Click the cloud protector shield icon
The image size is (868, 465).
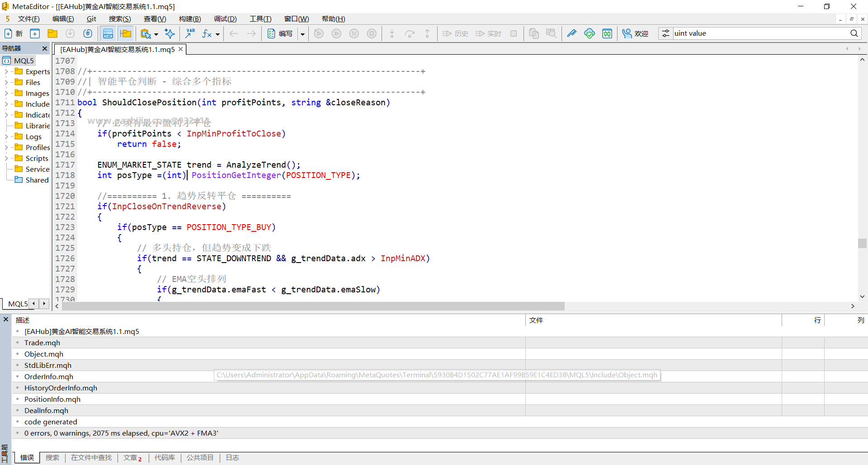pos(590,33)
